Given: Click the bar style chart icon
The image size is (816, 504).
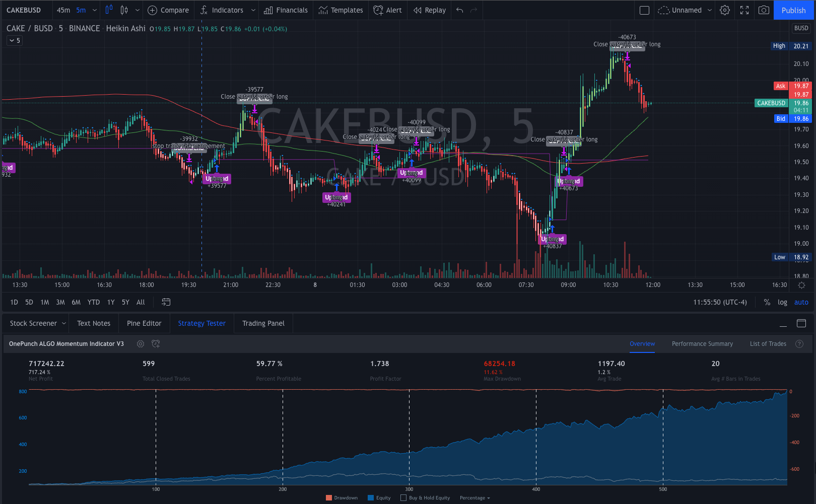Looking at the screenshot, I should pos(109,10).
